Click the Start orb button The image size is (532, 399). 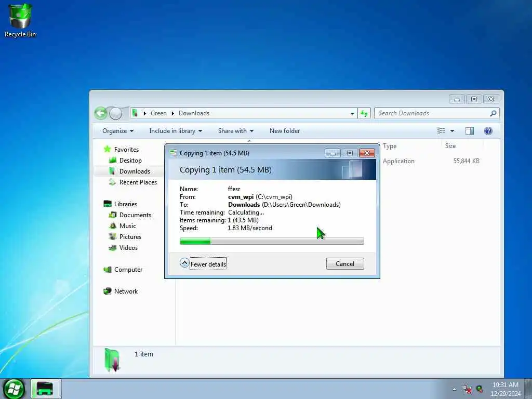click(14, 389)
